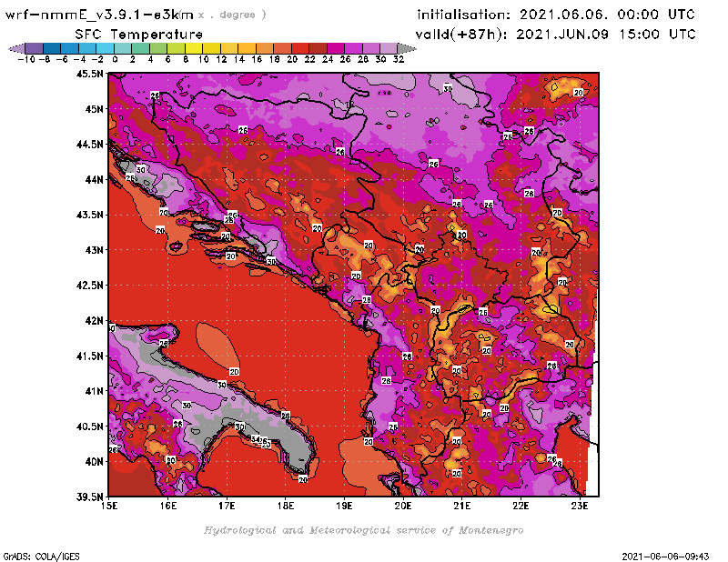Viewport: 728px width, 562px height.
Task: Click the '42.5N' latitude axis label
Action: 89,286
